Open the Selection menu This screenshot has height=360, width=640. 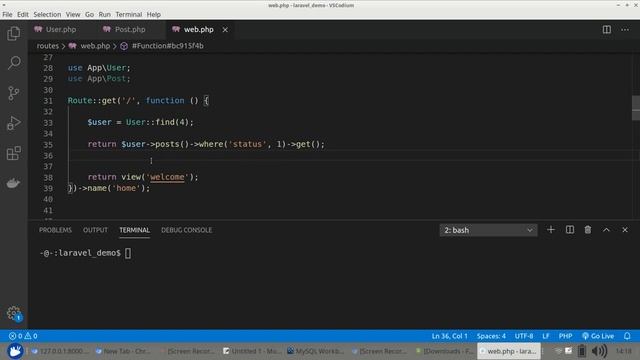pos(47,14)
